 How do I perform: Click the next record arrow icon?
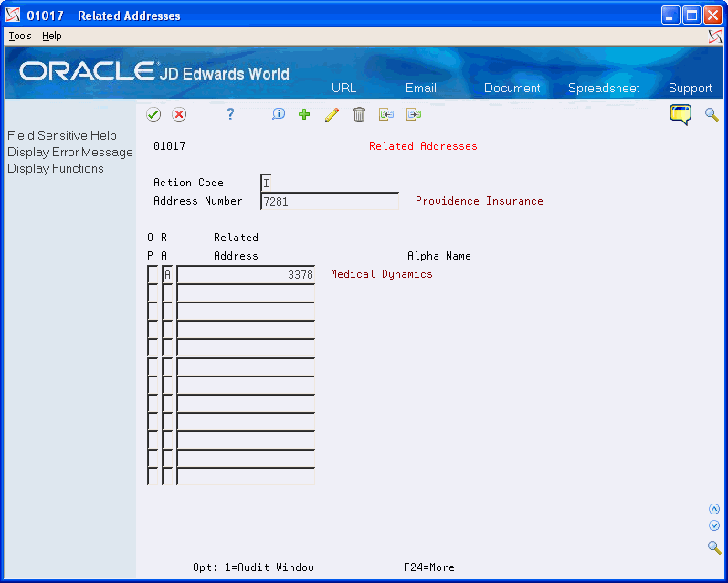click(x=414, y=114)
